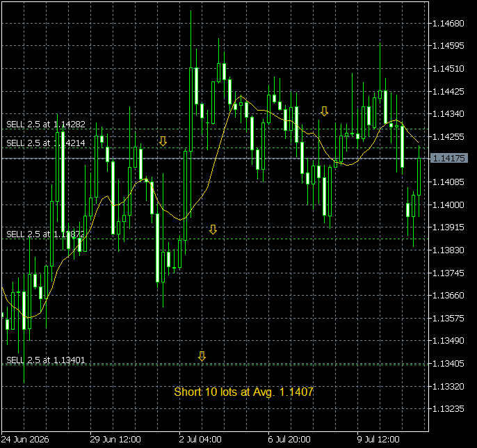Click the 1.14255 price scale label
This screenshot has width=477, height=448.
tap(448, 136)
